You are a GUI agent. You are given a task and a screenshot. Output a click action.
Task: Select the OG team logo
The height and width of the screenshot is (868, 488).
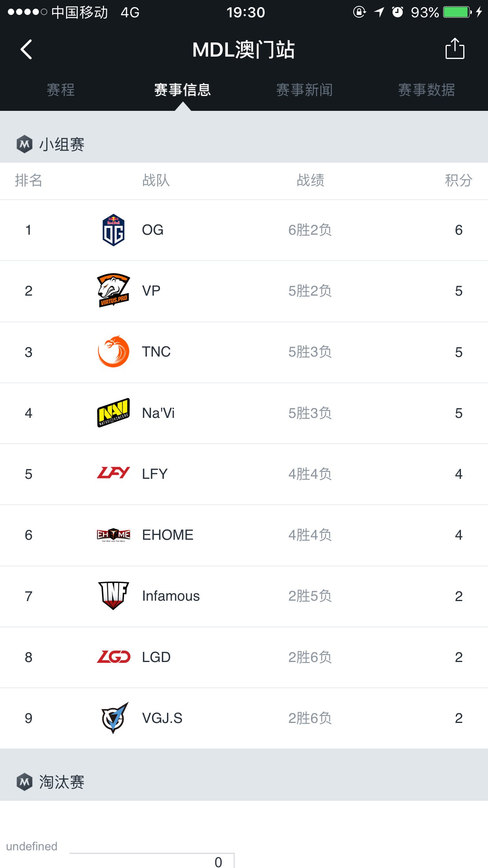pyautogui.click(x=114, y=230)
